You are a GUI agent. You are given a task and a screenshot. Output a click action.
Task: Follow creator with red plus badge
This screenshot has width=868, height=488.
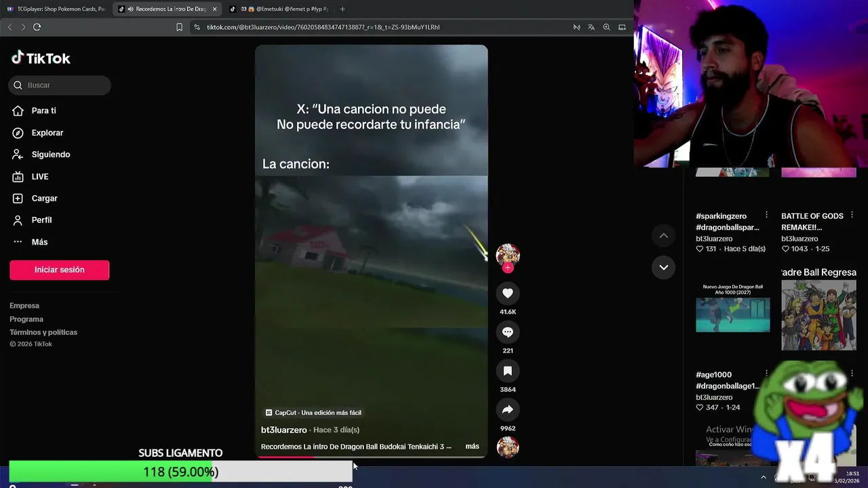[508, 268]
